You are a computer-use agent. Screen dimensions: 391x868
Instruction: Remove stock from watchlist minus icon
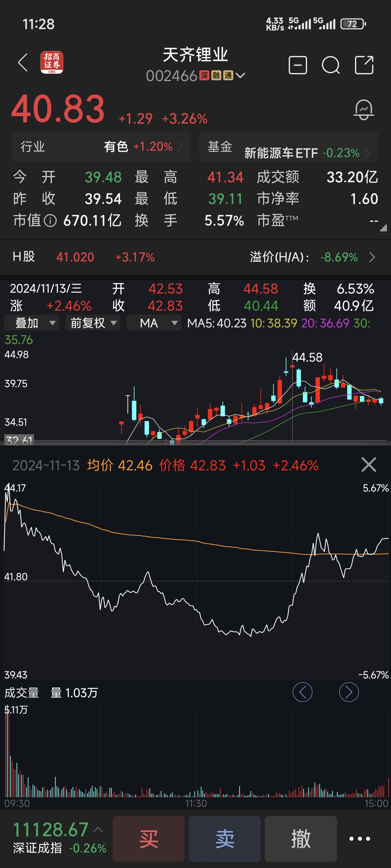click(298, 65)
